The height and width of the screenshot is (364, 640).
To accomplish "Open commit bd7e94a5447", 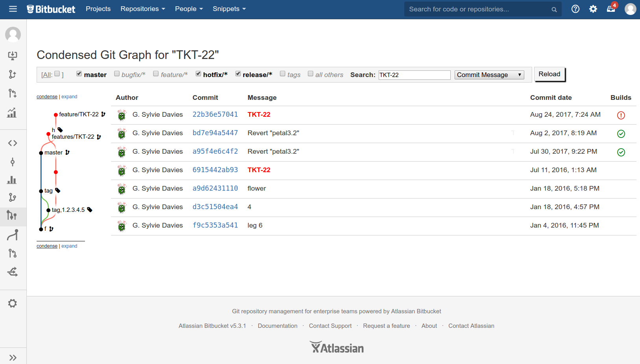I will [x=215, y=133].
